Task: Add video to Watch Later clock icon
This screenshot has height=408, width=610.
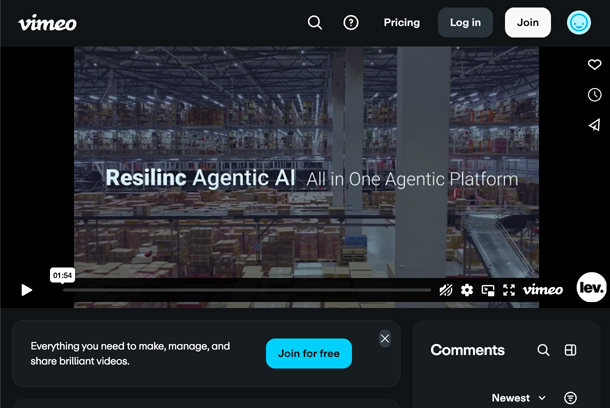Action: point(594,95)
